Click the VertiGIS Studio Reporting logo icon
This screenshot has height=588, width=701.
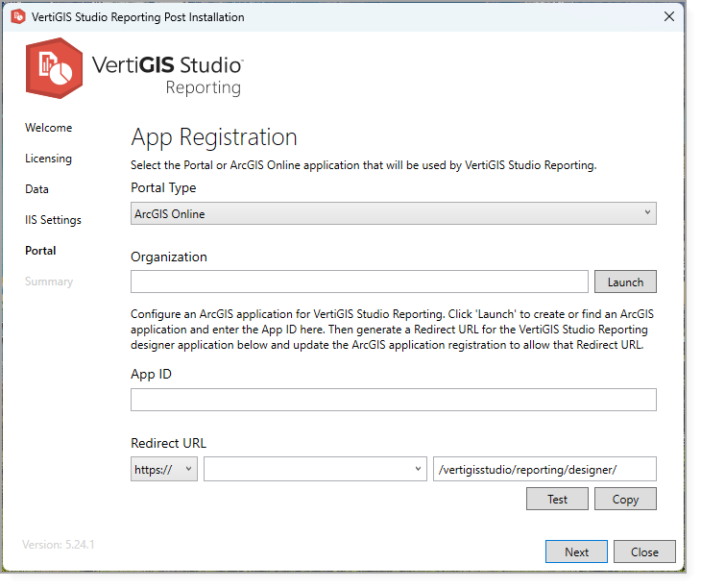pyautogui.click(x=54, y=68)
